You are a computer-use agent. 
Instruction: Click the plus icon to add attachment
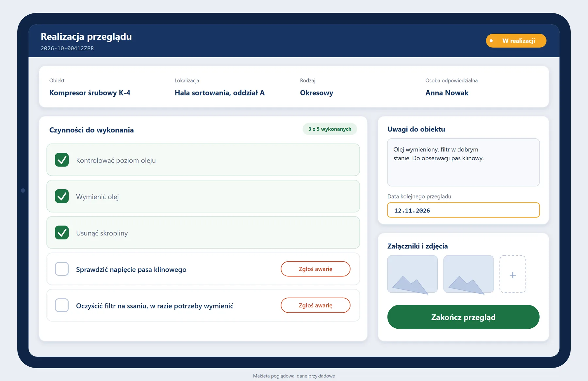pyautogui.click(x=513, y=274)
